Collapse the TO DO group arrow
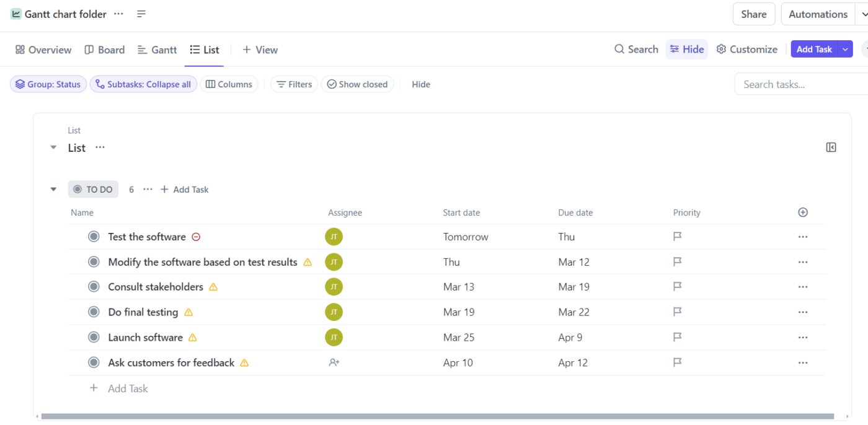Screen dimensions: 868x425 [x=53, y=190]
